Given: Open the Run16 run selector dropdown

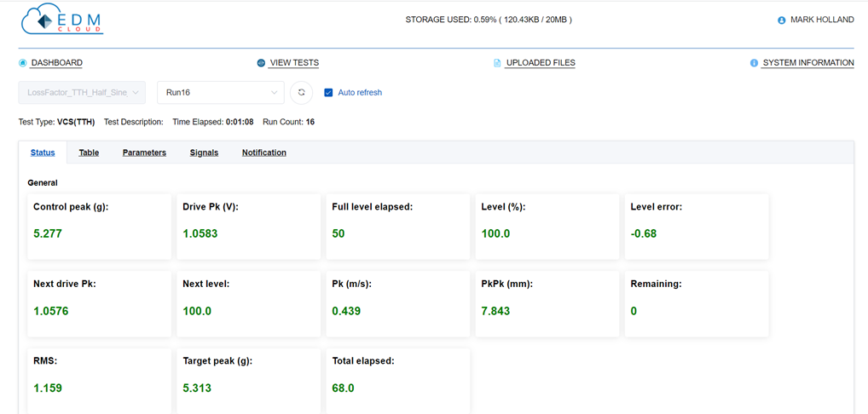Looking at the screenshot, I should (221, 92).
